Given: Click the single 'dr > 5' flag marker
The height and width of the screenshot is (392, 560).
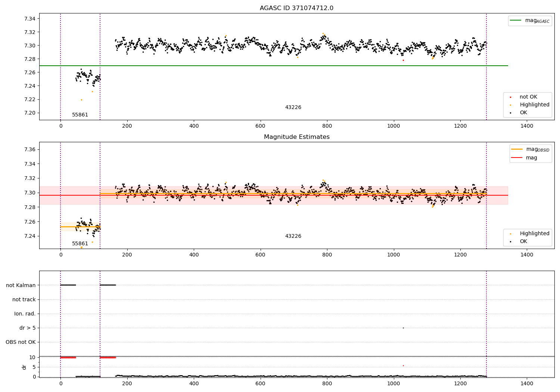Looking at the screenshot, I should coord(403,328).
